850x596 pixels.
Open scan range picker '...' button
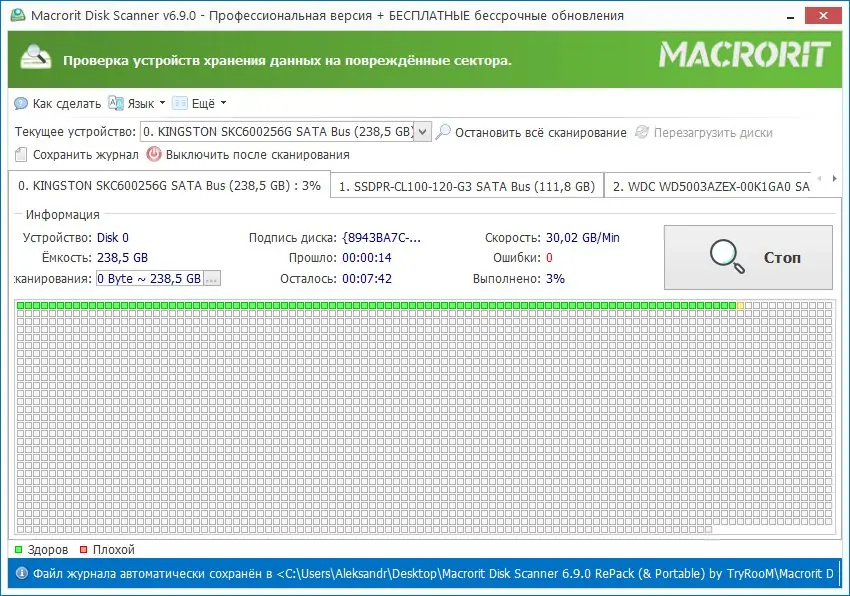click(212, 279)
